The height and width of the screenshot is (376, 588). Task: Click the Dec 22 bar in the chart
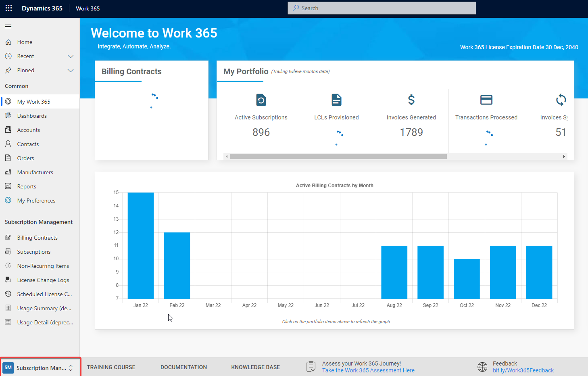click(539, 272)
